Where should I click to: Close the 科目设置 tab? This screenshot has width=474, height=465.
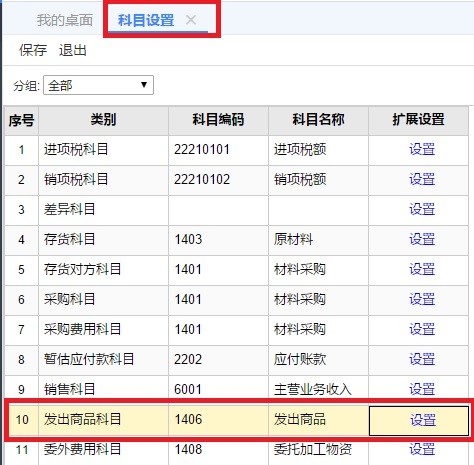191,20
